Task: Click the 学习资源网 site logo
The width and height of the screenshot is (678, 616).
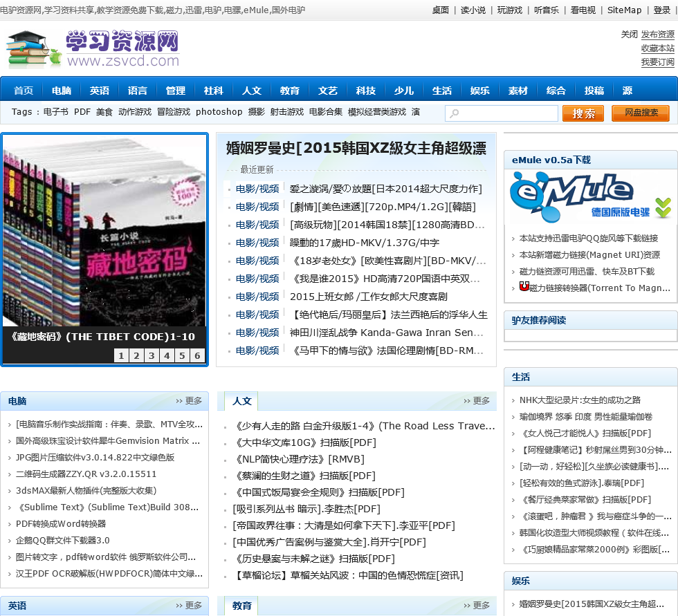Action: (x=93, y=50)
